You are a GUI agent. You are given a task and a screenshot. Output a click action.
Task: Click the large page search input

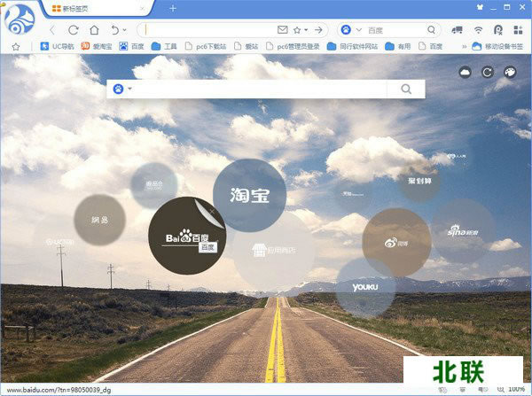coord(260,89)
